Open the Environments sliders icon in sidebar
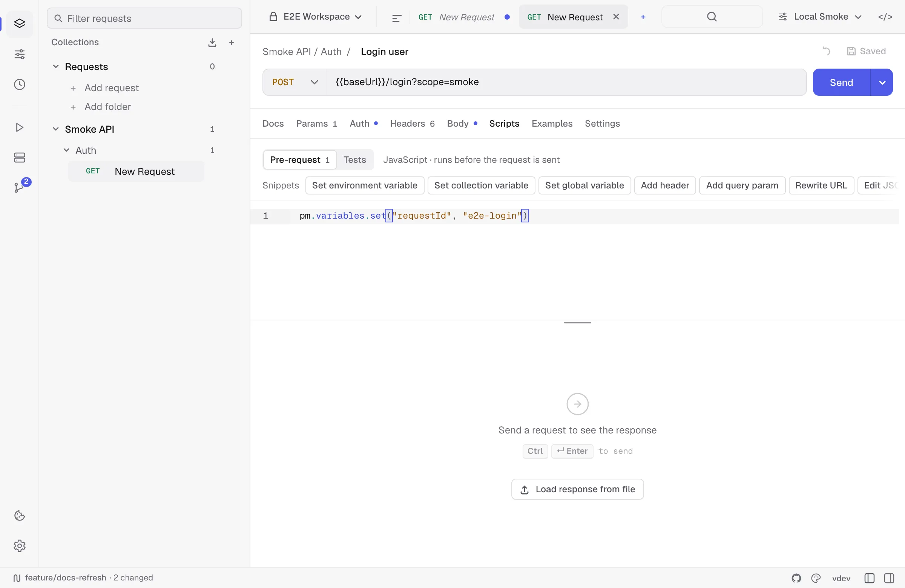 point(19,54)
